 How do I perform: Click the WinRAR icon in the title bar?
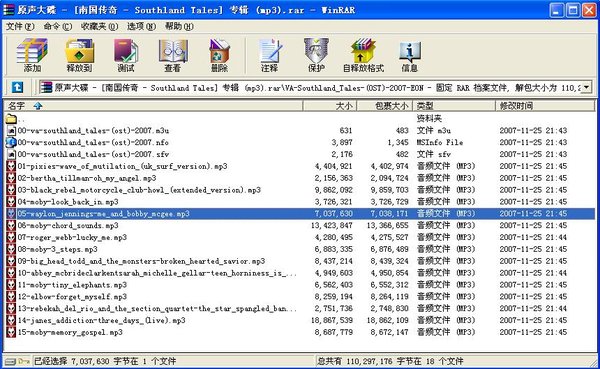8,10
